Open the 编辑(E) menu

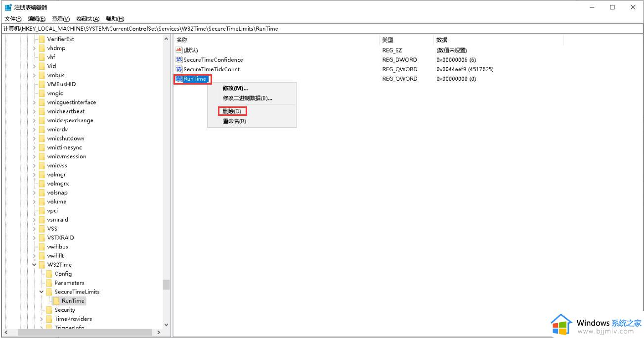(37, 19)
